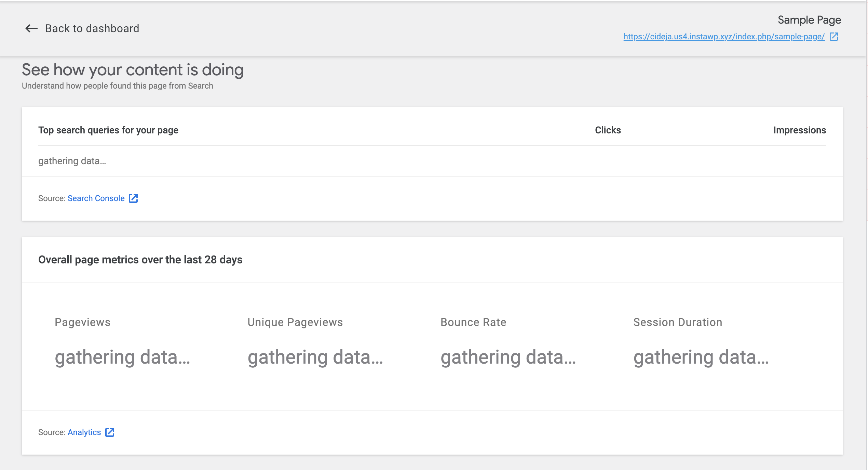Screen dimensions: 868x470
Task: Click external icon next to Analytics
Action: [x=110, y=432]
